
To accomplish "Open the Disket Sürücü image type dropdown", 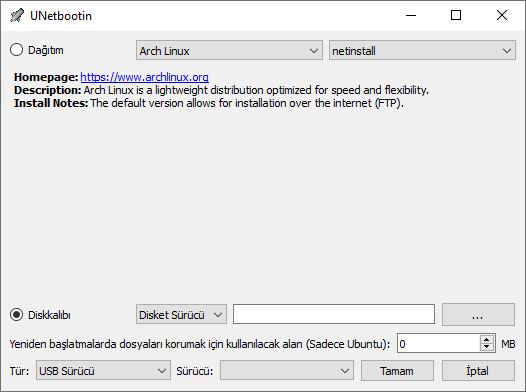I will click(181, 315).
